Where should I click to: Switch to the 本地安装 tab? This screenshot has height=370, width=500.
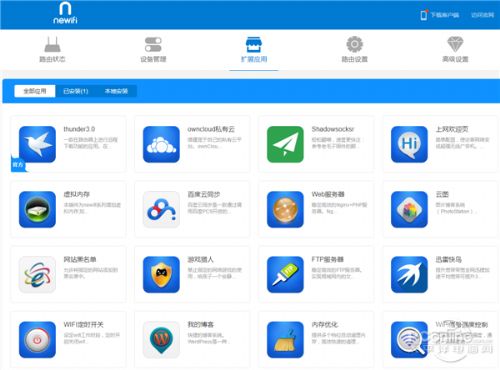coord(116,91)
